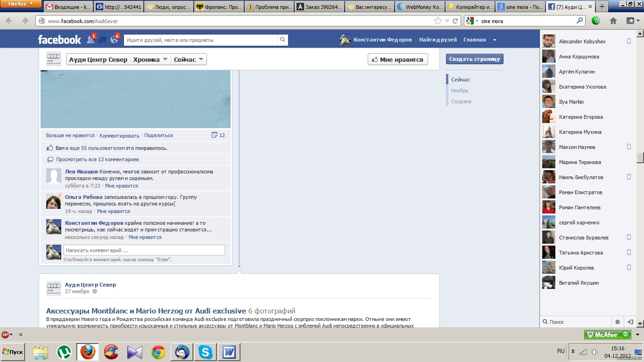Click the Поделиться link
The width and height of the screenshot is (644, 362).
pos(158,135)
